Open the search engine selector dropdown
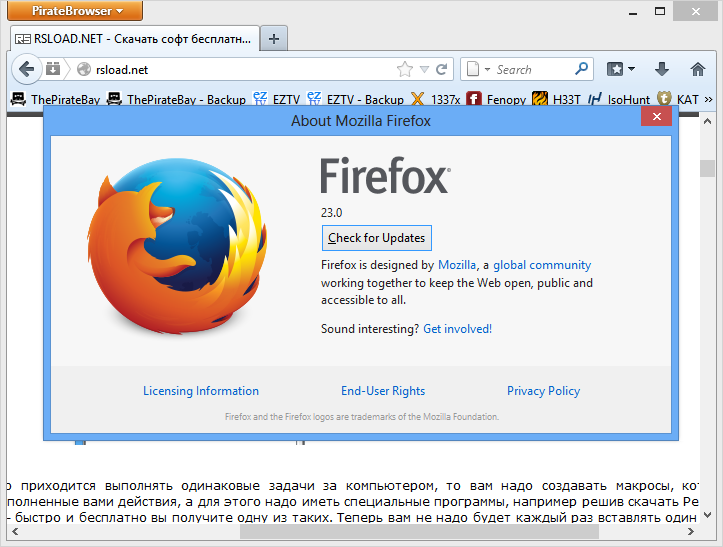Screen dimensions: 723x547 tap(477, 70)
